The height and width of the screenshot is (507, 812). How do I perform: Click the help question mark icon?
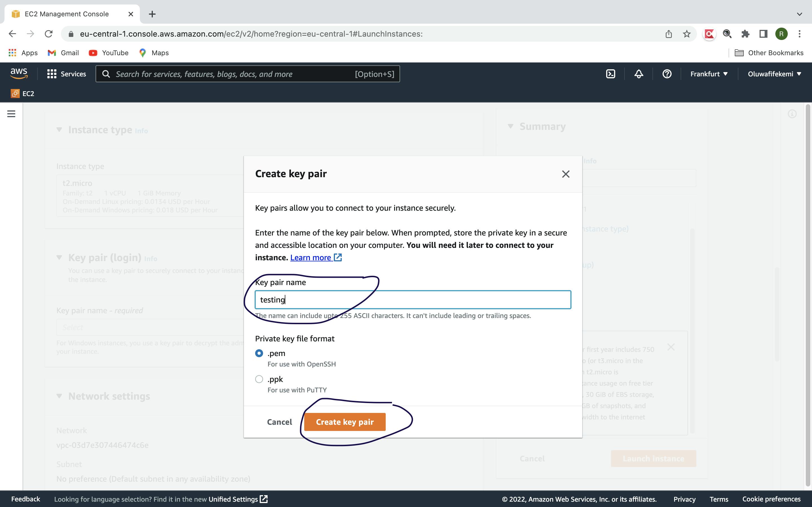[667, 74]
